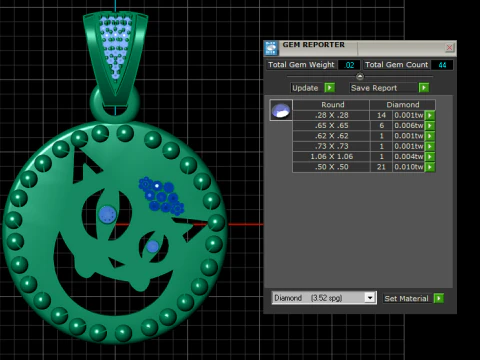The height and width of the screenshot is (360, 480).
Task: Select the small blue gem in lower eye
Action: (153, 247)
